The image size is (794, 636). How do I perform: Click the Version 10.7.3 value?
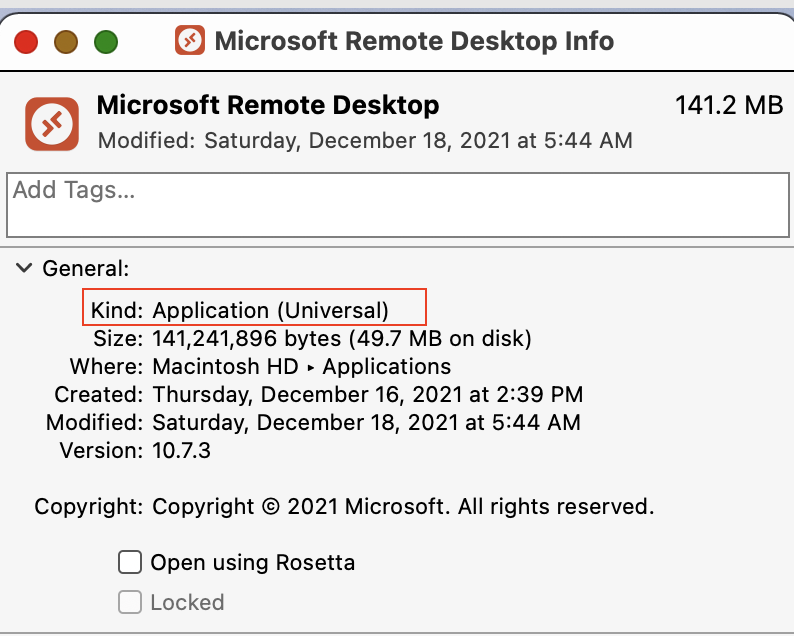point(181,450)
